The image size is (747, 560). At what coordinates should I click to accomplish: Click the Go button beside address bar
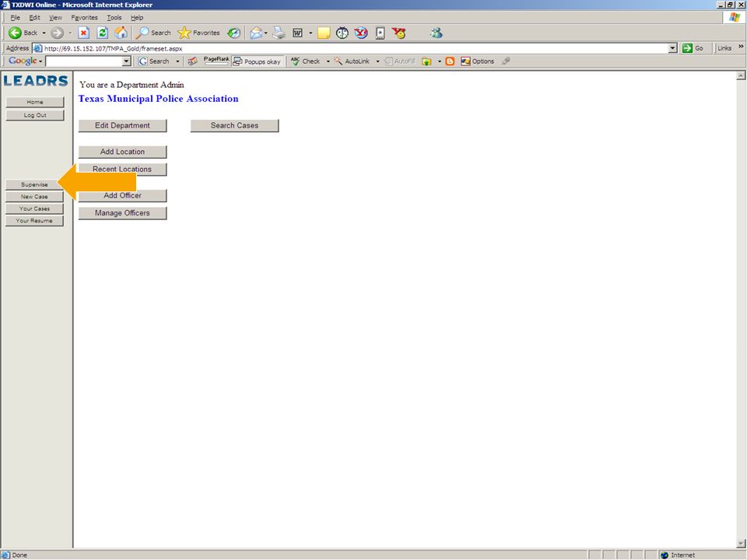click(x=693, y=48)
